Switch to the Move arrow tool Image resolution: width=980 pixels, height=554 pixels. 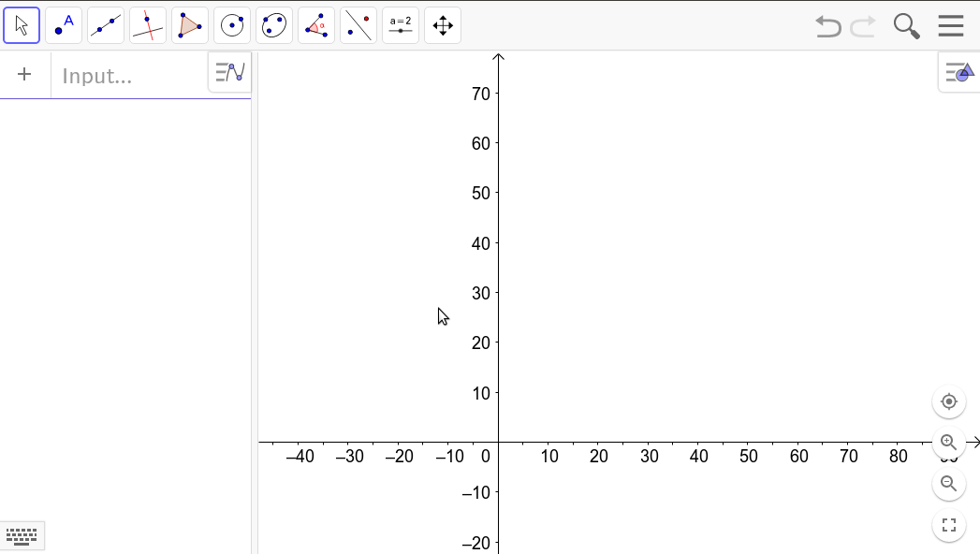(x=21, y=25)
